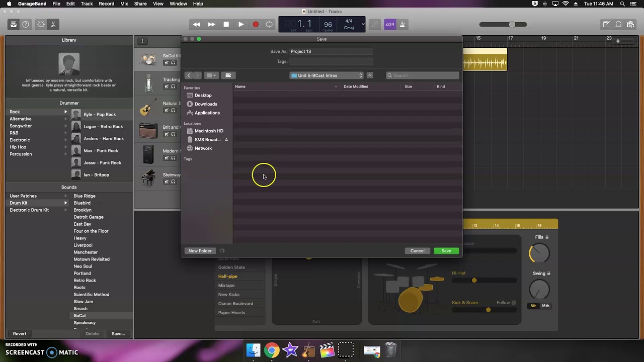644x362 pixels.
Task: Open the Editors scissors button
Action: (x=53, y=24)
